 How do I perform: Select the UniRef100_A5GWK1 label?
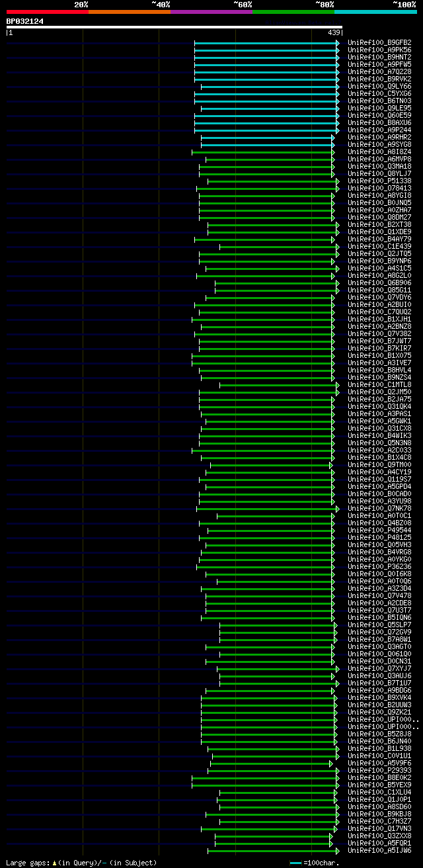pos(379,421)
